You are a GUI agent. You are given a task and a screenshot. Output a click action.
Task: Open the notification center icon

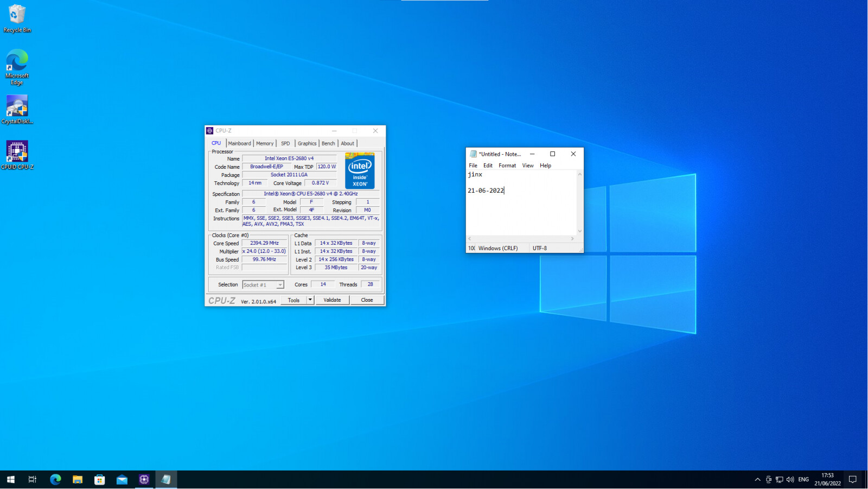(x=852, y=479)
